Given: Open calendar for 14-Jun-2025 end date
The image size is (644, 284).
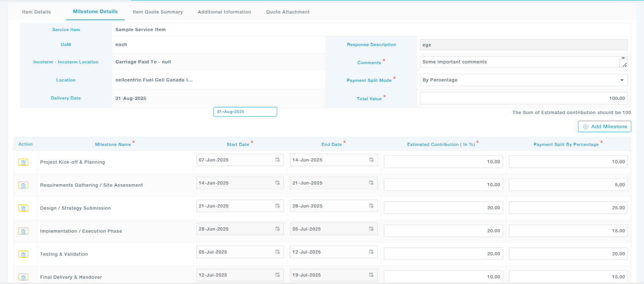Looking at the screenshot, I should [371, 160].
